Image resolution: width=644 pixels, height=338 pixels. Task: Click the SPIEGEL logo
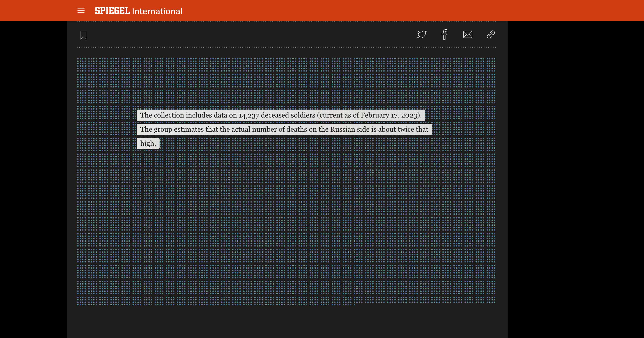click(x=112, y=11)
